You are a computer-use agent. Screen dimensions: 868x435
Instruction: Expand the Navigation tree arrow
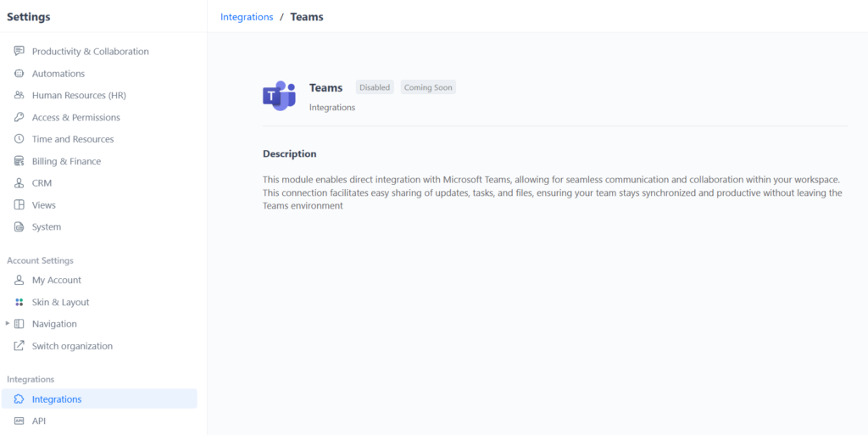tap(7, 323)
